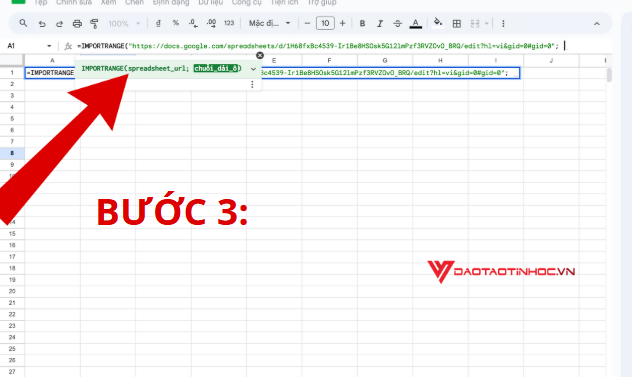Open the toolbar's three-dot more menu

click(x=503, y=24)
